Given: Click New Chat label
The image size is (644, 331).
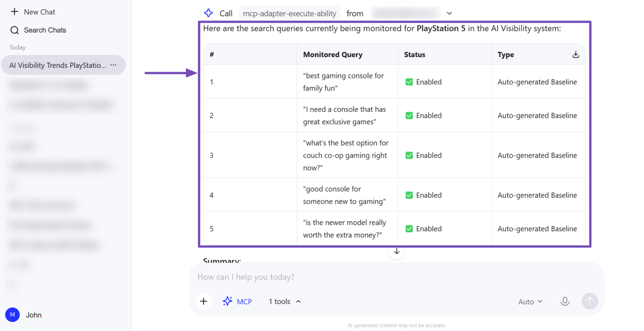Looking at the screenshot, I should click(x=40, y=12).
